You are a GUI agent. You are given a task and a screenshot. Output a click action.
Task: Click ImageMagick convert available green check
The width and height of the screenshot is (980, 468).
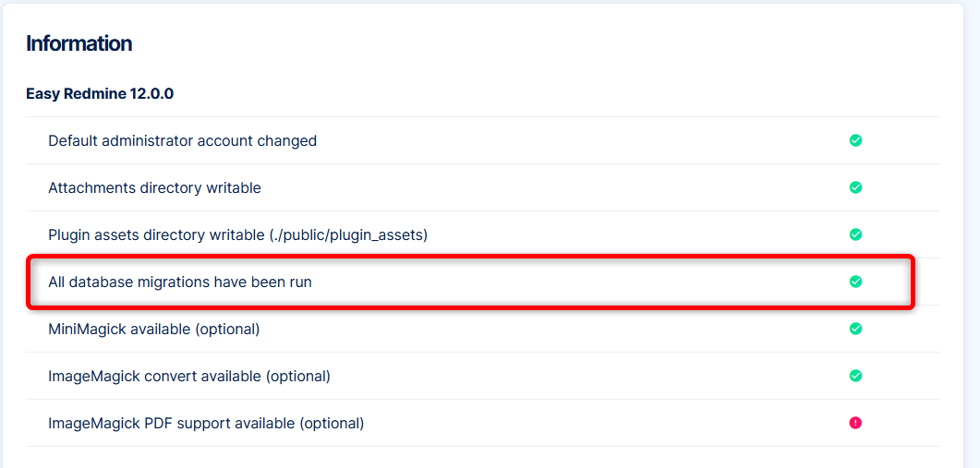point(855,376)
